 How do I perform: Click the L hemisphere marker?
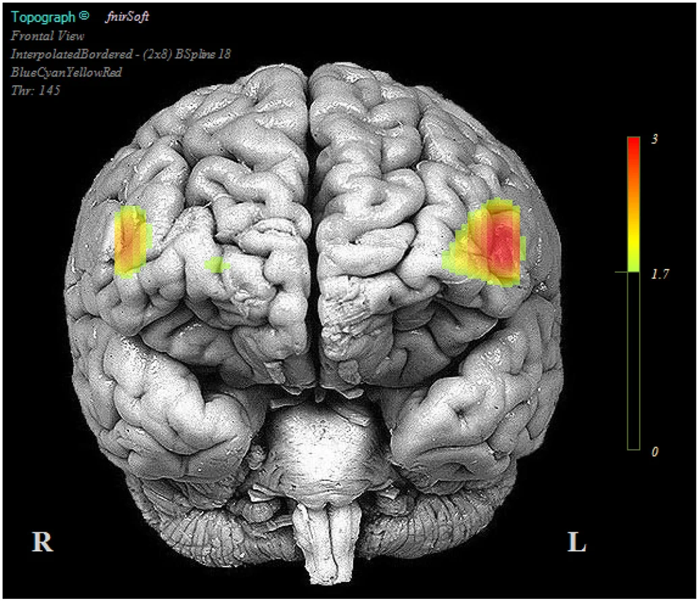(x=576, y=542)
